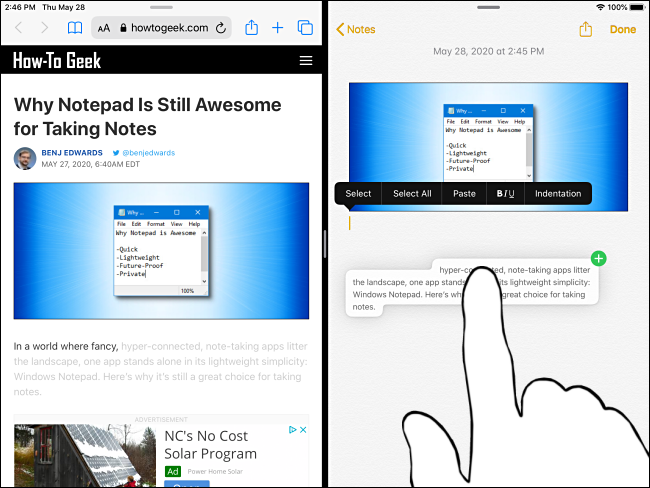This screenshot has width=650, height=488.
Task: Click the How-To Geek logo
Action: (x=57, y=61)
